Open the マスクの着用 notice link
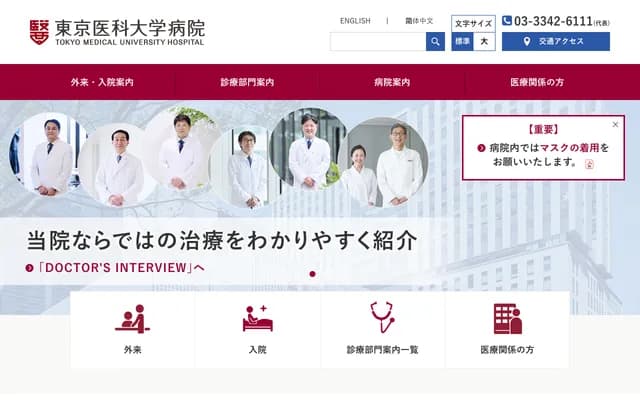640x400 pixels. pos(569,148)
